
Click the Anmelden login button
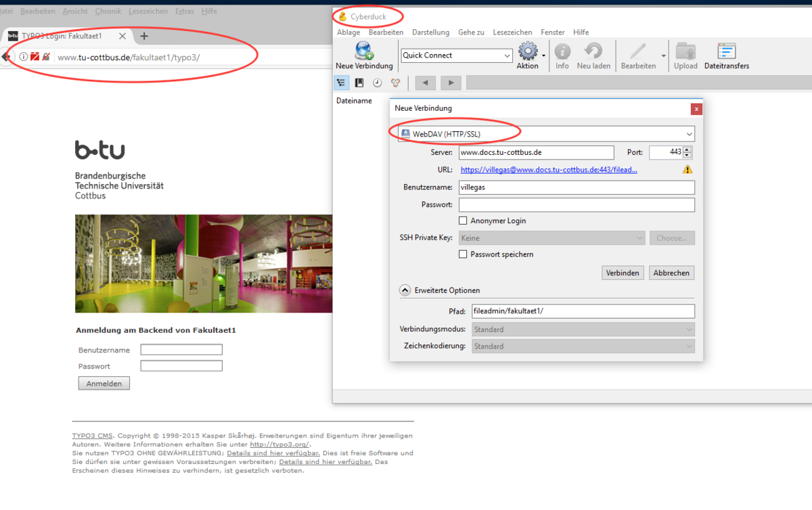(x=104, y=382)
